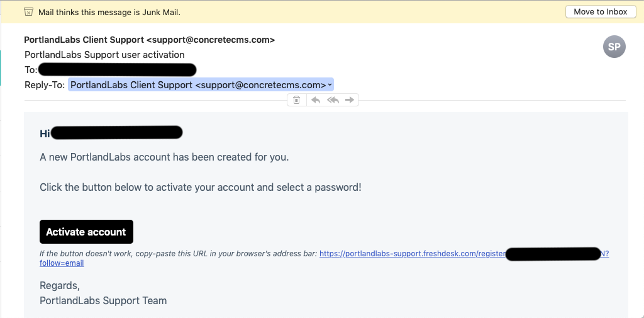Viewport: 644px width, 318px height.
Task: Delete this message with the trash icon
Action: 297,99
